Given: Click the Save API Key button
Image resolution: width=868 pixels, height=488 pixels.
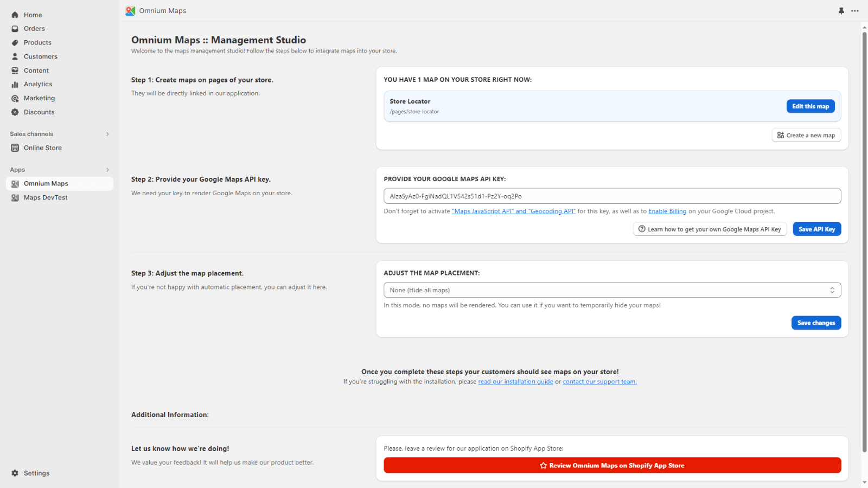Looking at the screenshot, I should click(816, 229).
